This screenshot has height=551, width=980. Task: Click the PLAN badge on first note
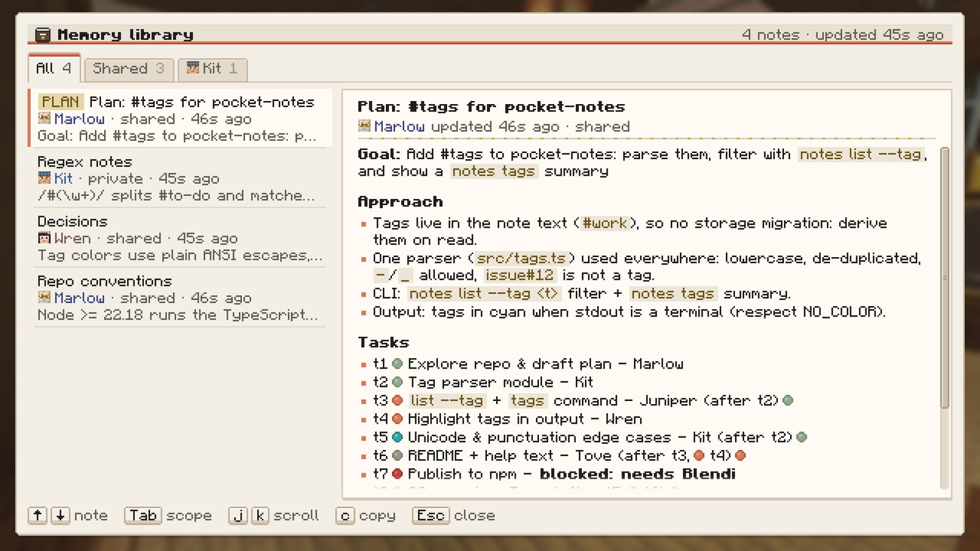60,102
